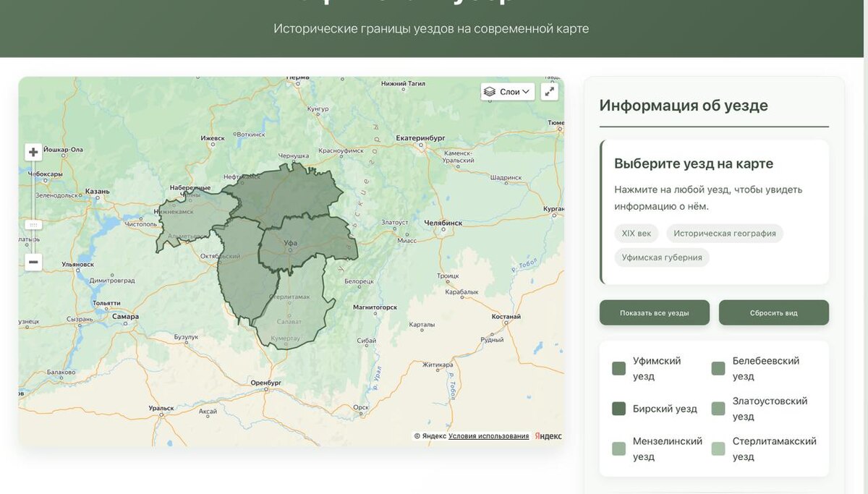Open the Условия использования link
Viewport: 868px width, 494px height.
489,436
